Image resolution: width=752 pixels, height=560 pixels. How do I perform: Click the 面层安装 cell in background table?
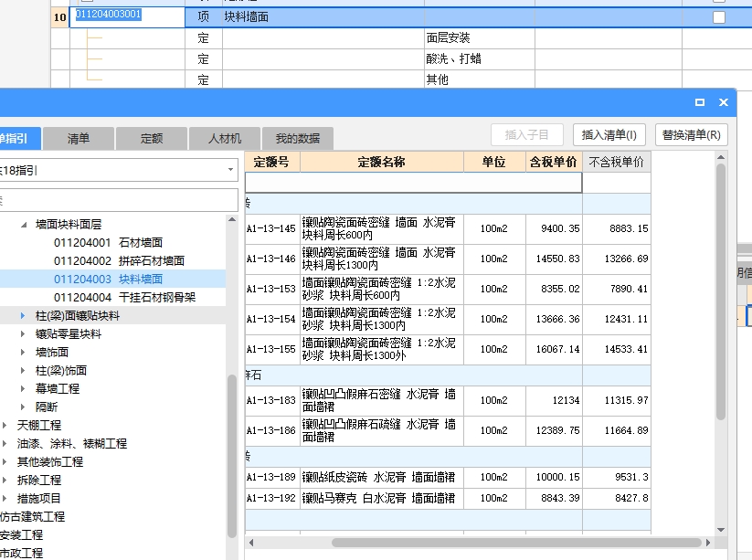coord(479,37)
